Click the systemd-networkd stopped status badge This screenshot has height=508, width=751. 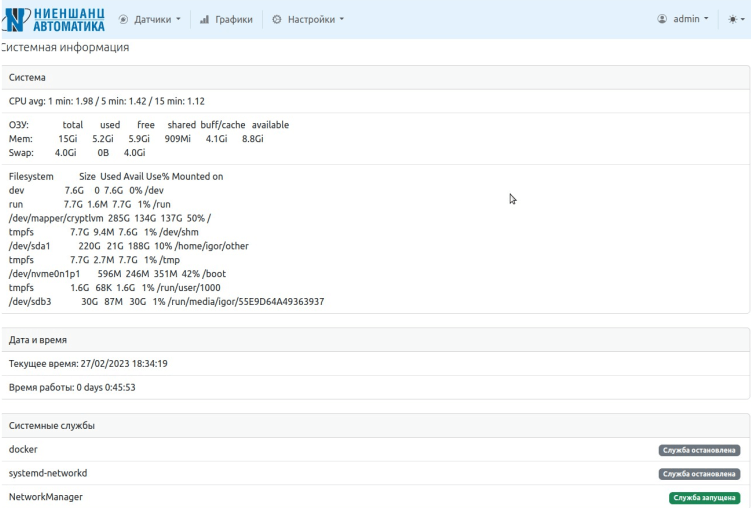tap(699, 474)
